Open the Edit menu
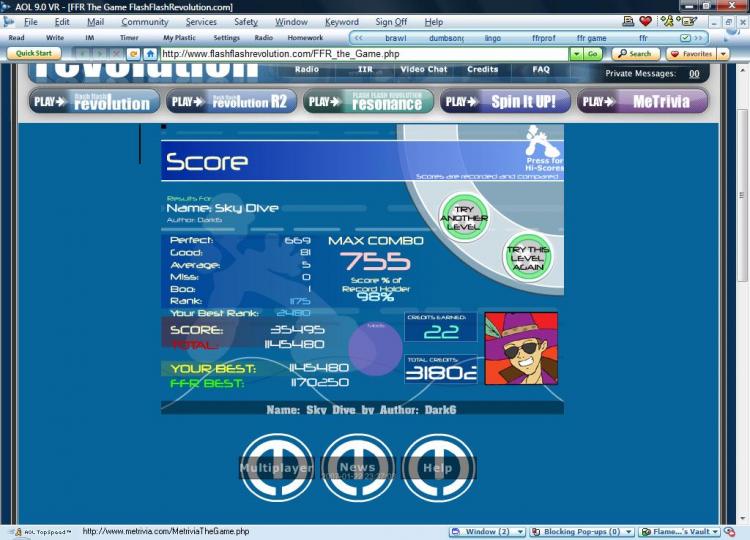 tap(62, 22)
